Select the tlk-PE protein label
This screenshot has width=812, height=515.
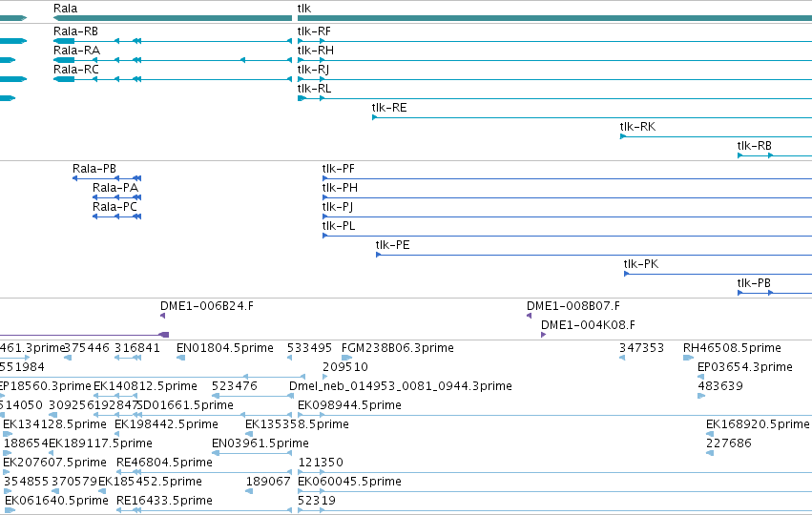tap(392, 245)
